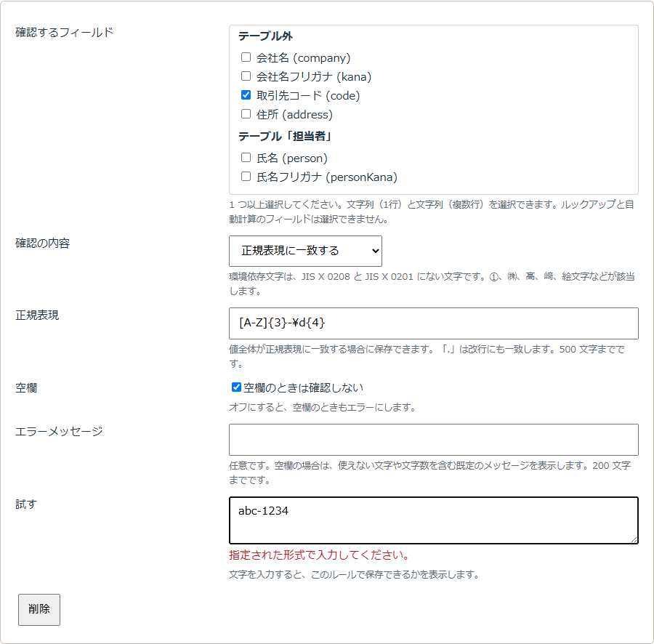Check the 会社名 (company) checkbox
654x644 pixels.
246,57
